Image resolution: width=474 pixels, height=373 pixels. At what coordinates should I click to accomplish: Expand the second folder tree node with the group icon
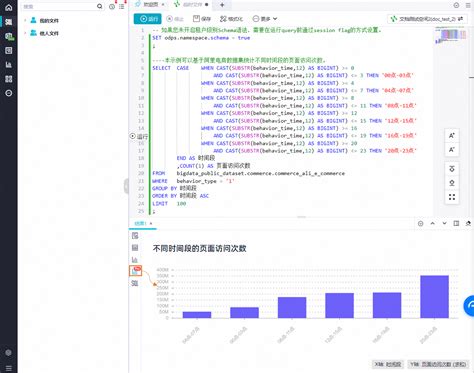(x=25, y=33)
